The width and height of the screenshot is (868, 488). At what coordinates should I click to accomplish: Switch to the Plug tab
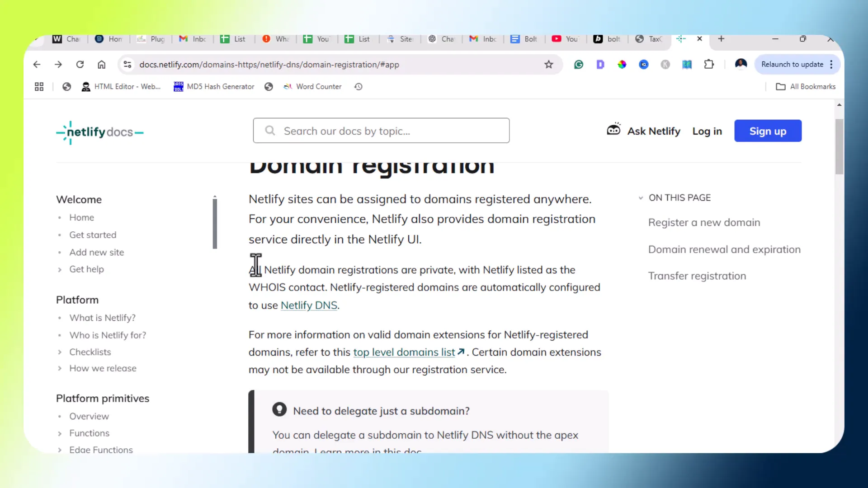[x=151, y=39]
